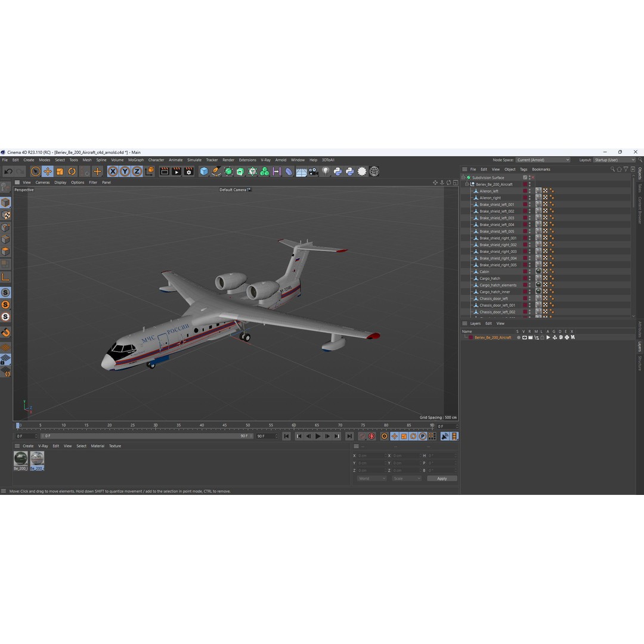Toggle layer solo dot for Beriev_Be_200_Aircraft
Viewport: 644px width, 644px height.
(x=518, y=337)
